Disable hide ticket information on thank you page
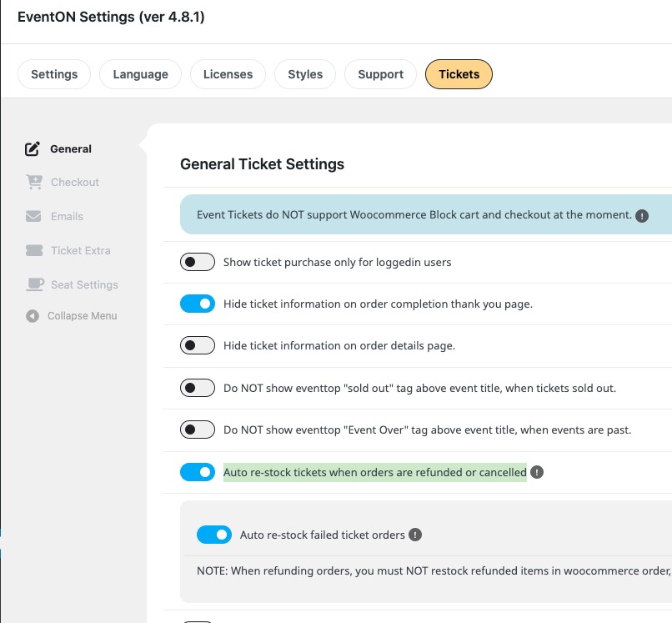This screenshot has width=672, height=623. click(x=197, y=304)
